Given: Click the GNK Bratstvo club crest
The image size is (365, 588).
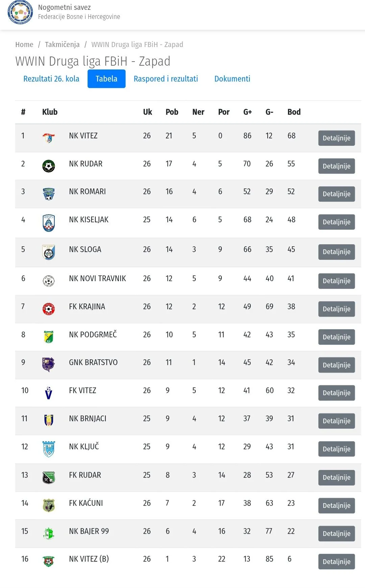Looking at the screenshot, I should pos(49,364).
